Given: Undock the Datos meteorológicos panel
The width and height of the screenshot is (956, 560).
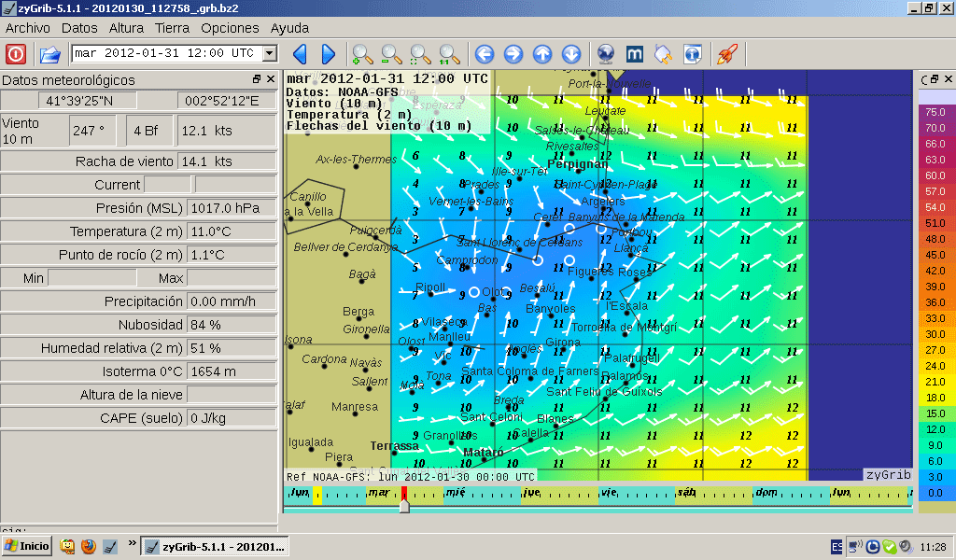Looking at the screenshot, I should [x=257, y=80].
